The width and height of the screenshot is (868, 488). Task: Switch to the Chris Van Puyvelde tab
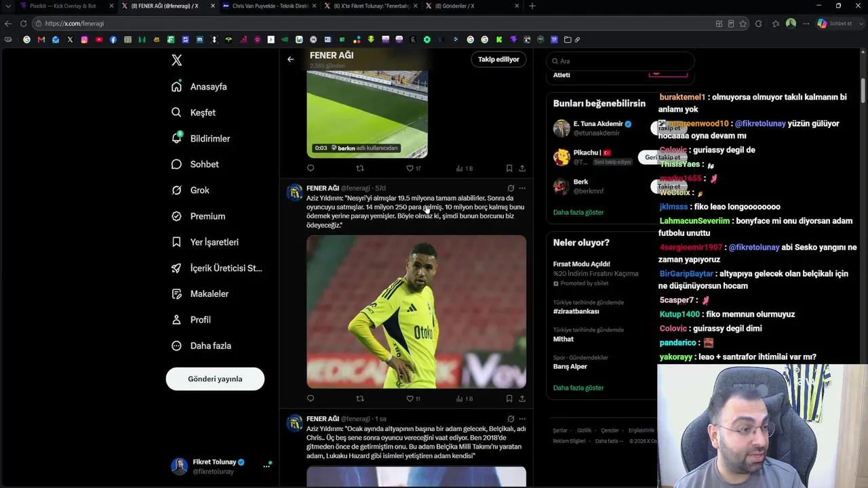(269, 6)
